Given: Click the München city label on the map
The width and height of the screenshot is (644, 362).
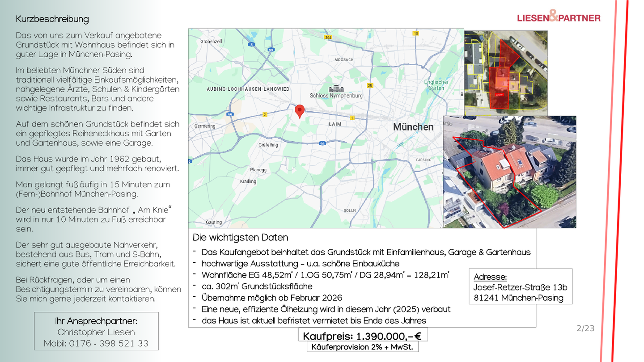Looking at the screenshot, I should tap(413, 127).
